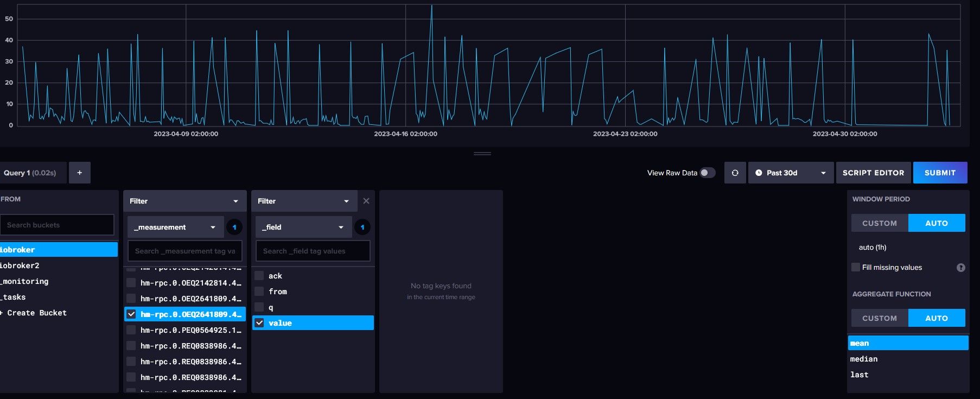Focus the Search buckets field
This screenshot has width=980, height=399.
point(57,225)
